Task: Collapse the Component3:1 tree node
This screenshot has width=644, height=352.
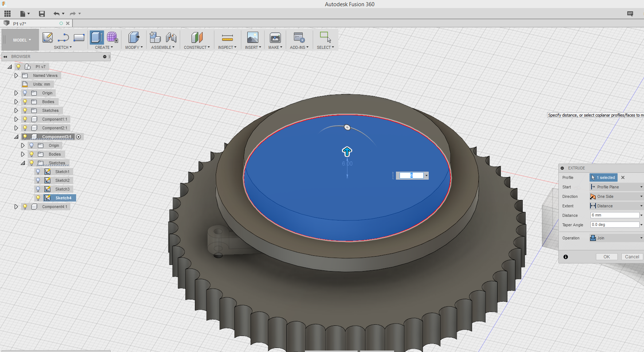Action: coord(16,137)
